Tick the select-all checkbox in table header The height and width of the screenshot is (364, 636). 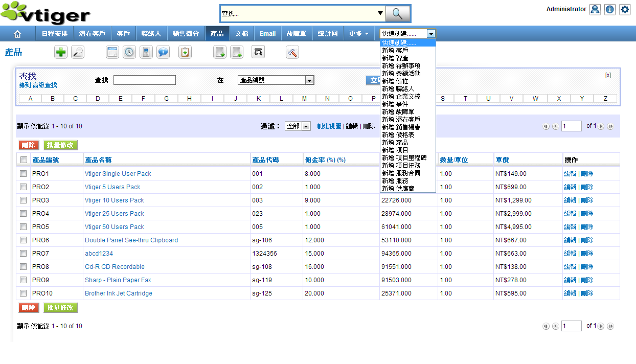[x=24, y=160]
